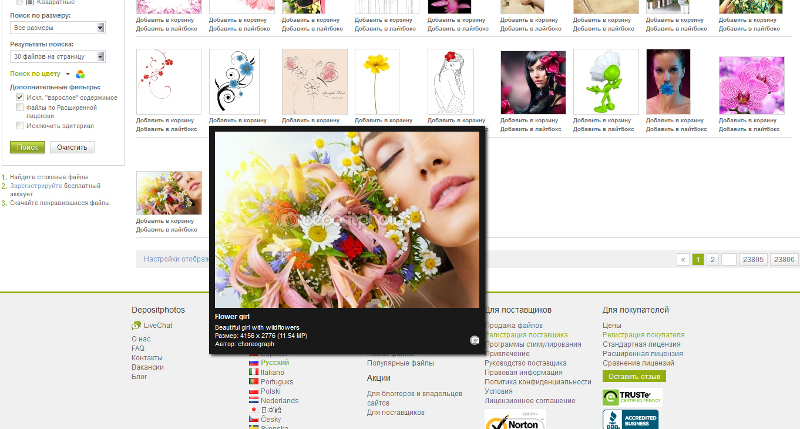This screenshot has width=800, height=429.
Task: Open the green alien holding daisy thumbnail
Action: pos(606,82)
